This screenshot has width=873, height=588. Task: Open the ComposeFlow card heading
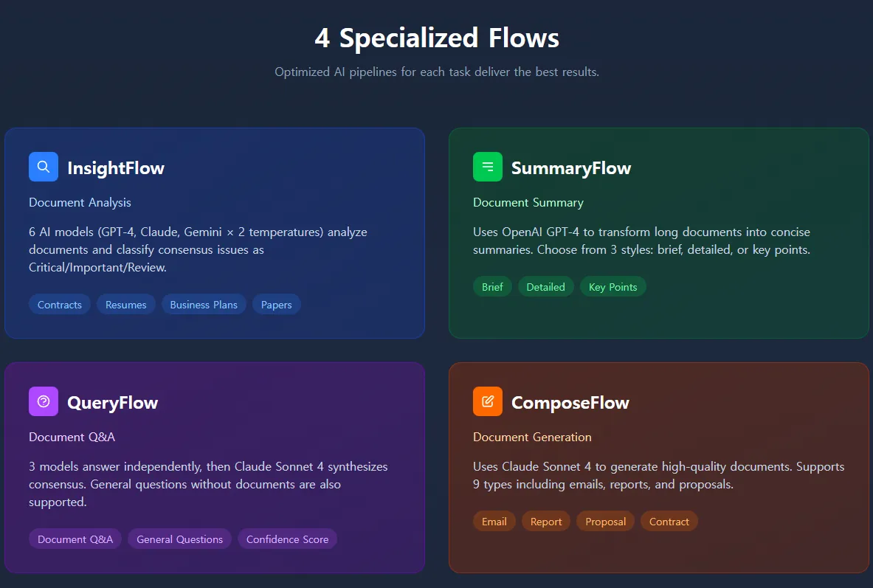coord(570,403)
